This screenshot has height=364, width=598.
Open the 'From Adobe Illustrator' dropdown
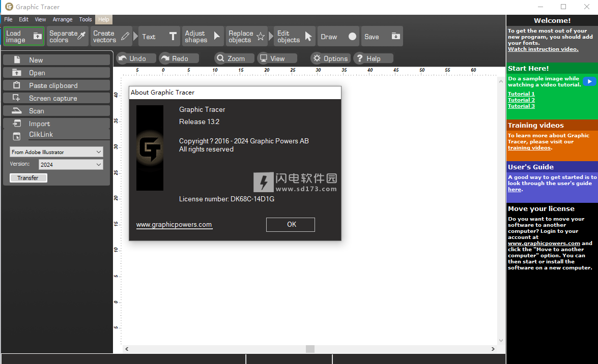[x=56, y=152]
